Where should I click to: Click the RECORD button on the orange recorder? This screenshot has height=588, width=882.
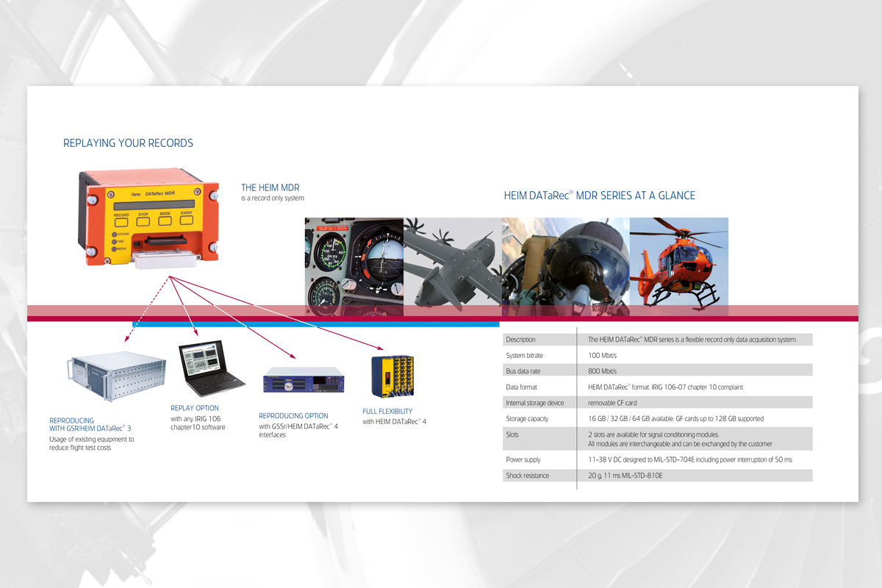pos(122,221)
